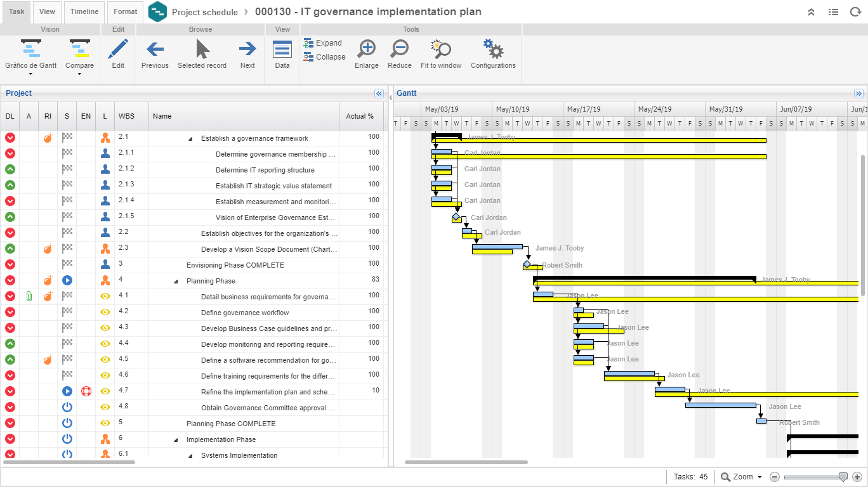This screenshot has width=868, height=487.
Task: Click the risk bomb icon on row 2.1
Action: point(48,138)
